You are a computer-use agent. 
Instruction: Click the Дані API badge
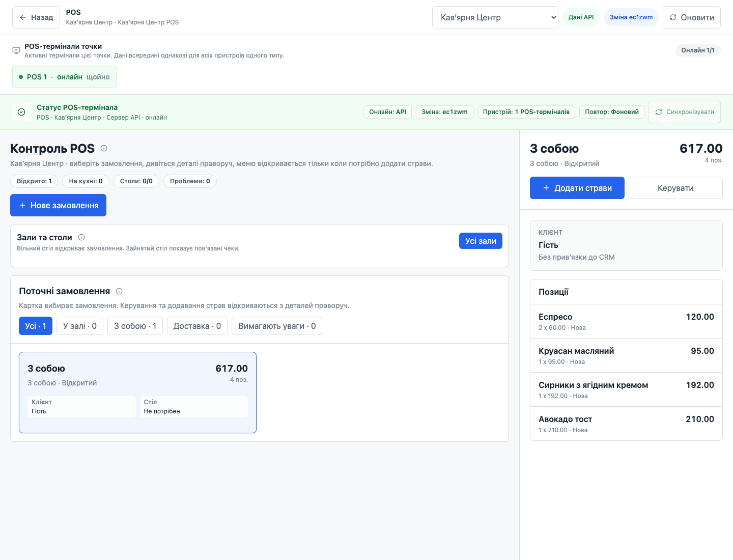(x=581, y=17)
